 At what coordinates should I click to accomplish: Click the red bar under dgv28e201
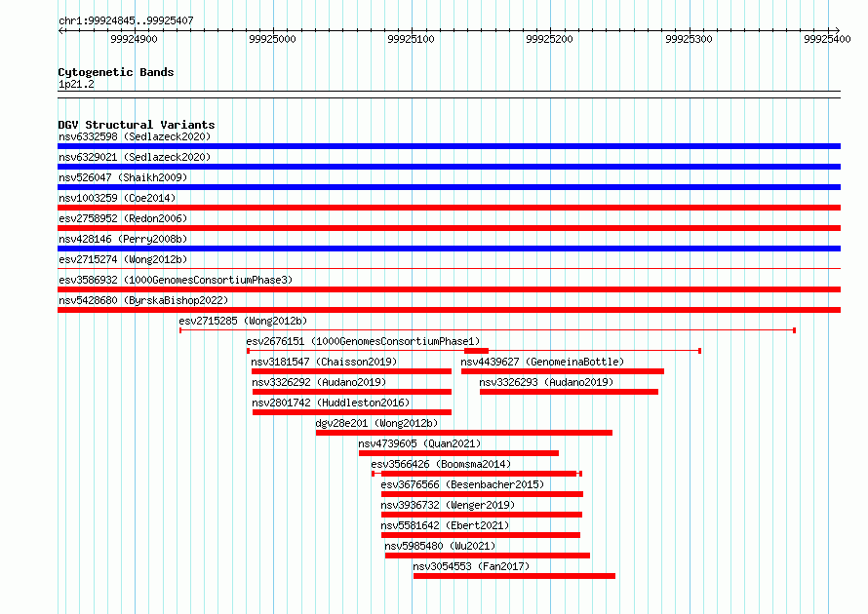[x=464, y=433]
